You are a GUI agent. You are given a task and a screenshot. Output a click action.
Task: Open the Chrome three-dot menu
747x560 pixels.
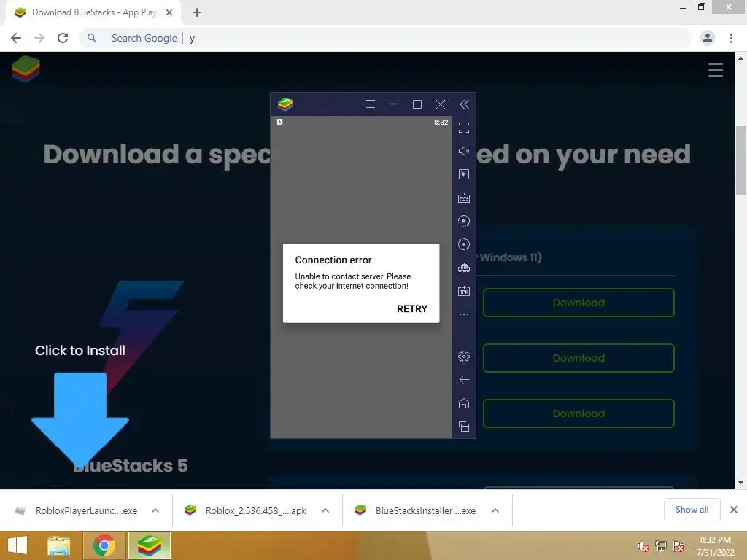[x=731, y=38]
